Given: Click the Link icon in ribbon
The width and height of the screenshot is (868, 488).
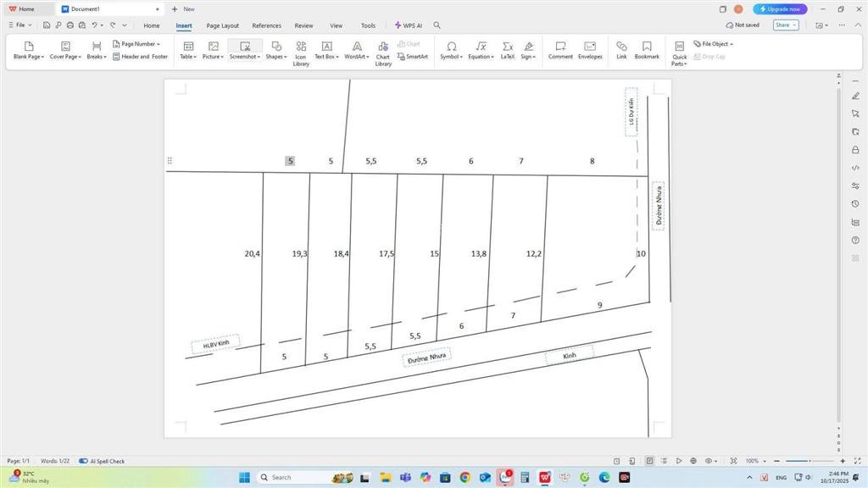Looking at the screenshot, I should click(621, 50).
